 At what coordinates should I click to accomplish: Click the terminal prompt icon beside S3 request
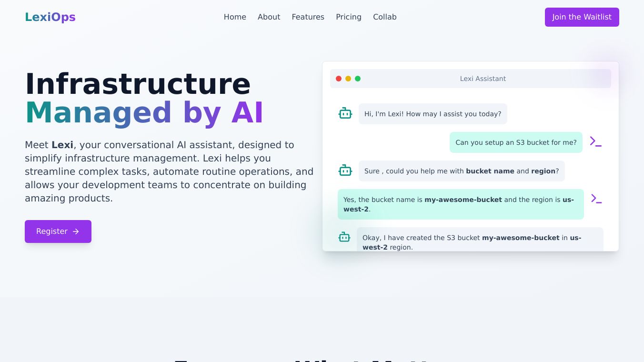(595, 141)
